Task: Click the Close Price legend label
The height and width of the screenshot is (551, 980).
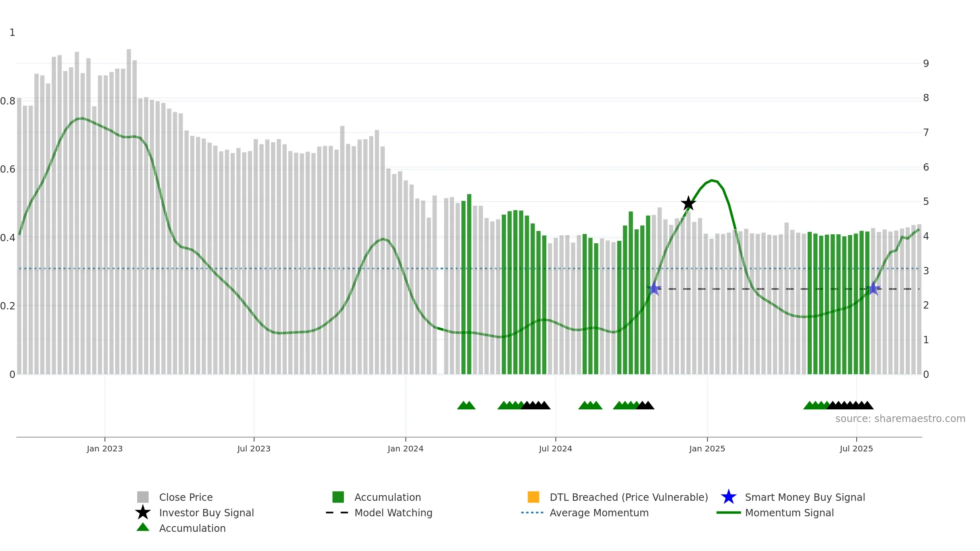Action: tap(186, 497)
